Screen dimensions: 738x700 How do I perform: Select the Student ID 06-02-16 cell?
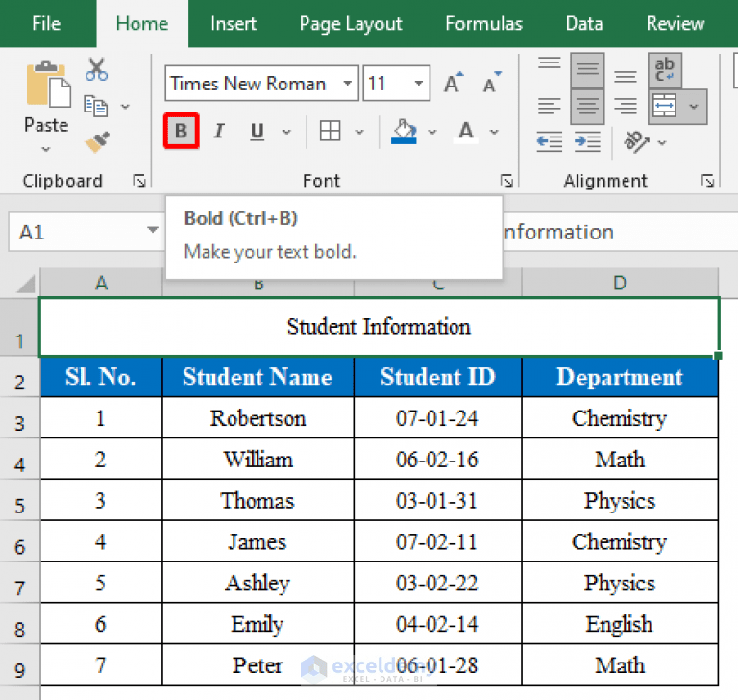coord(437,460)
